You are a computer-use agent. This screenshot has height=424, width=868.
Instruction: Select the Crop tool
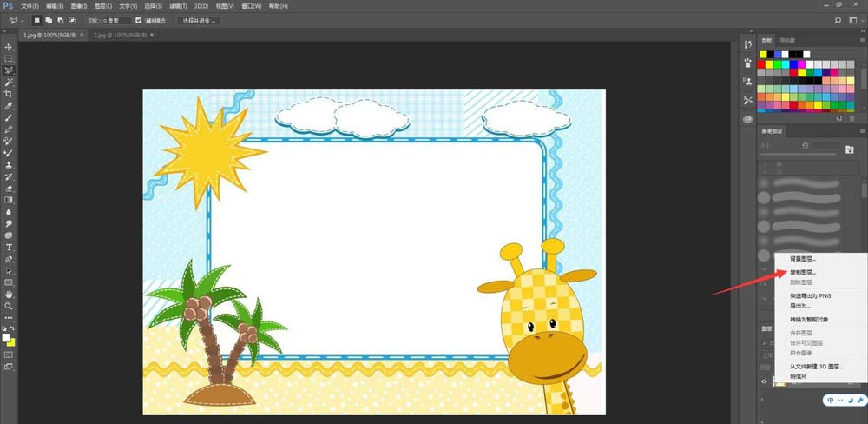[9, 94]
